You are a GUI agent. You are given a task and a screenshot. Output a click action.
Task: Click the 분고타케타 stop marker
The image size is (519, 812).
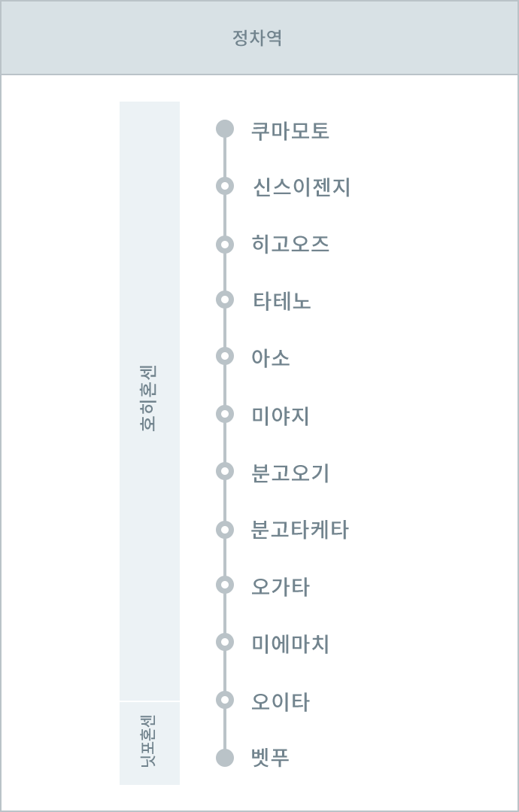coord(225,529)
